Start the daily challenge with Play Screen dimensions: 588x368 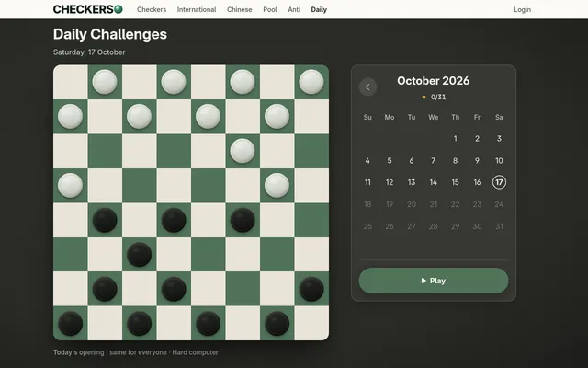(434, 281)
